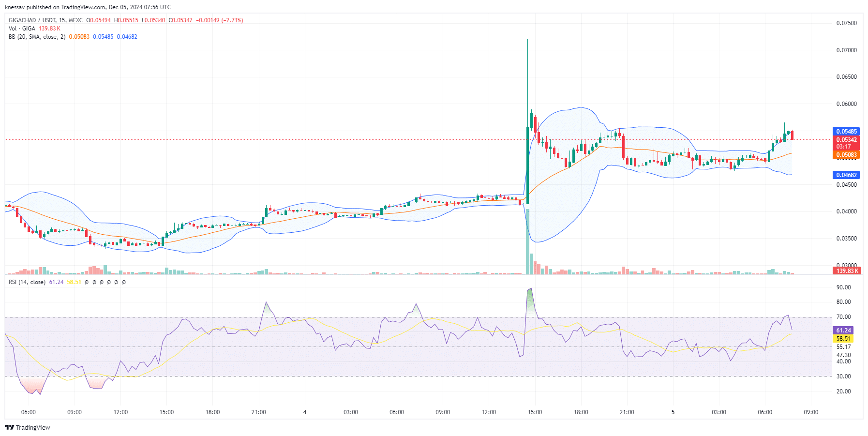Select the BB (20, SMA, close, 2) indicator label
The height and width of the screenshot is (436, 868).
(x=37, y=37)
